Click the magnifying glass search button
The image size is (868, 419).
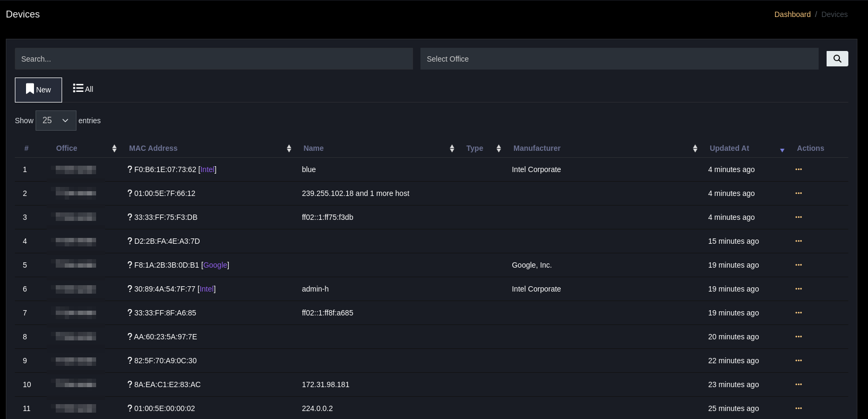pos(837,59)
